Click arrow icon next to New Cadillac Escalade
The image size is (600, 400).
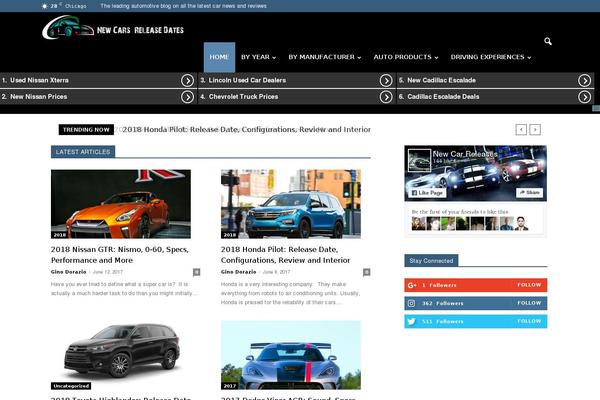coord(584,80)
